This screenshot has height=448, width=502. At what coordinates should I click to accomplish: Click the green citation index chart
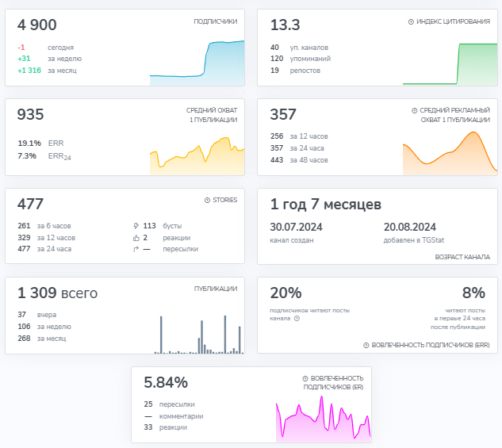(x=450, y=64)
